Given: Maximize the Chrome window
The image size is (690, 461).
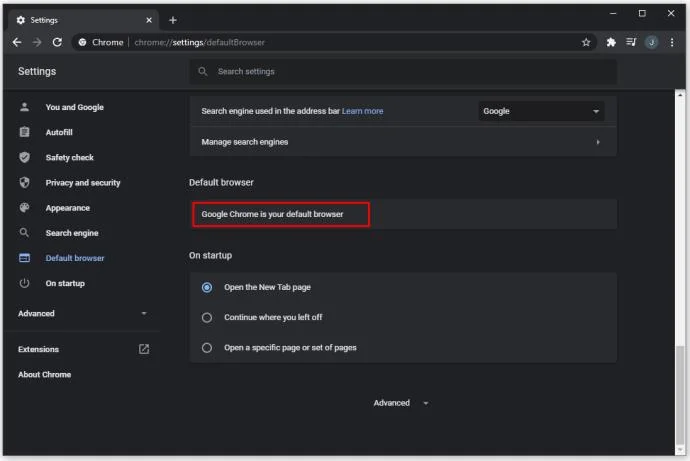Looking at the screenshot, I should click(x=642, y=13).
